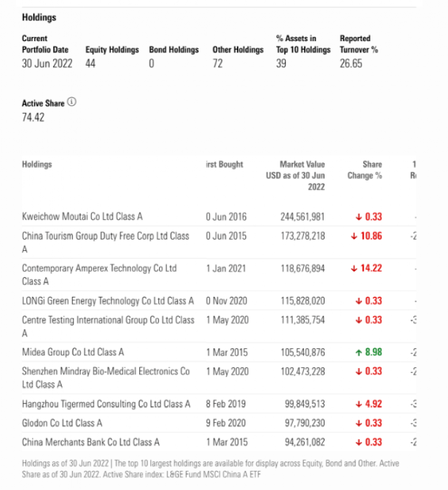The image size is (448, 490).
Task: Select the 111,385,754 market value cell
Action: point(302,320)
